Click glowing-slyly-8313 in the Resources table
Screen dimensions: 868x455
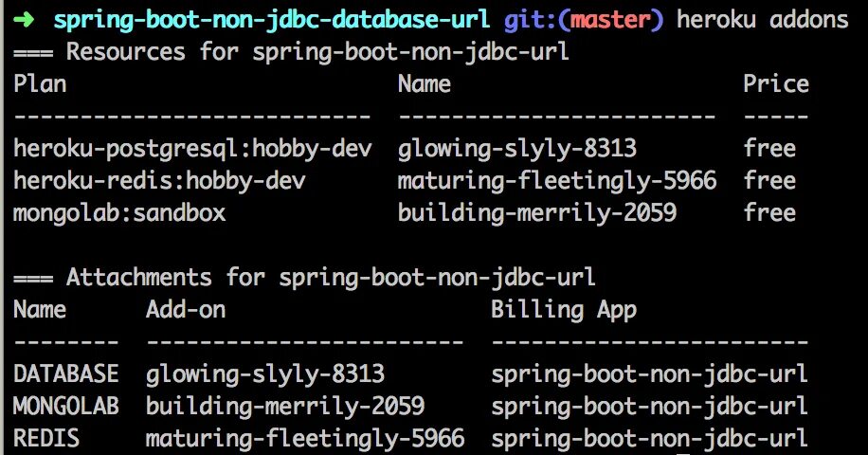pyautogui.click(x=517, y=148)
